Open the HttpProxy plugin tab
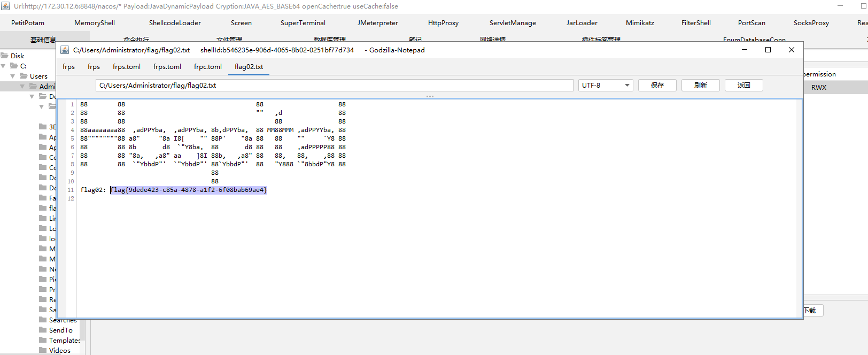Viewport: 868px width, 355px height. pos(443,23)
